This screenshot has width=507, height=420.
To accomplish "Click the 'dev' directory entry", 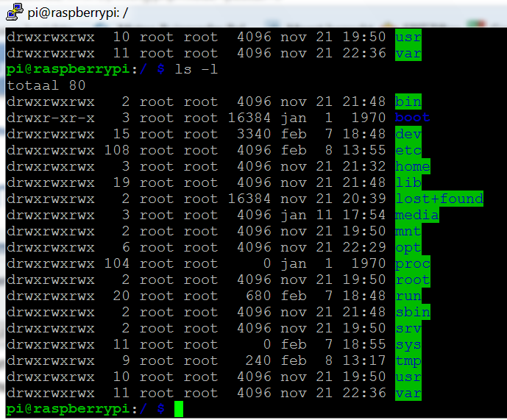I will pyautogui.click(x=408, y=134).
